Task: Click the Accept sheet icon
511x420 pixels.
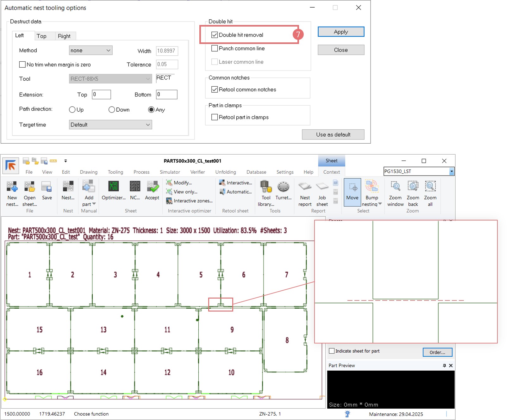Action: pyautogui.click(x=152, y=187)
